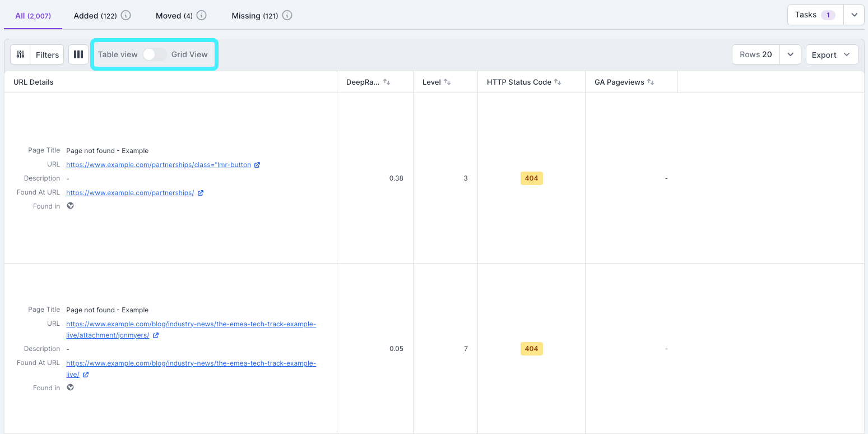This screenshot has width=868, height=434.
Task: Open the Tasks dropdown chevron
Action: [x=853, y=15]
